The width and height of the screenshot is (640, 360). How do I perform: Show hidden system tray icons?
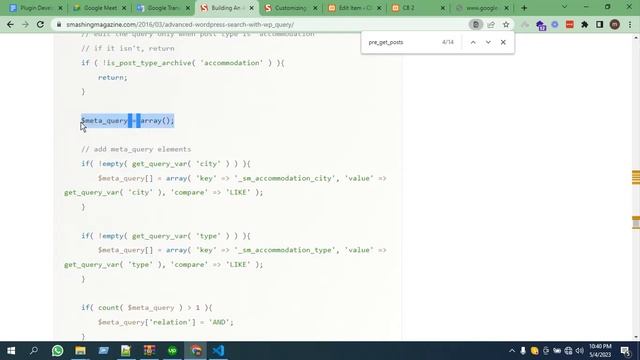point(512,351)
